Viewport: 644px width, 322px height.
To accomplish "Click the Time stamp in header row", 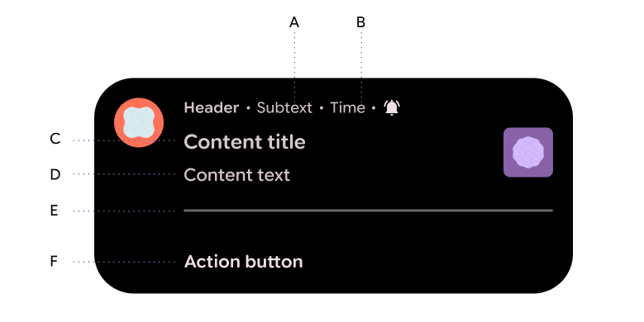I will point(347,108).
